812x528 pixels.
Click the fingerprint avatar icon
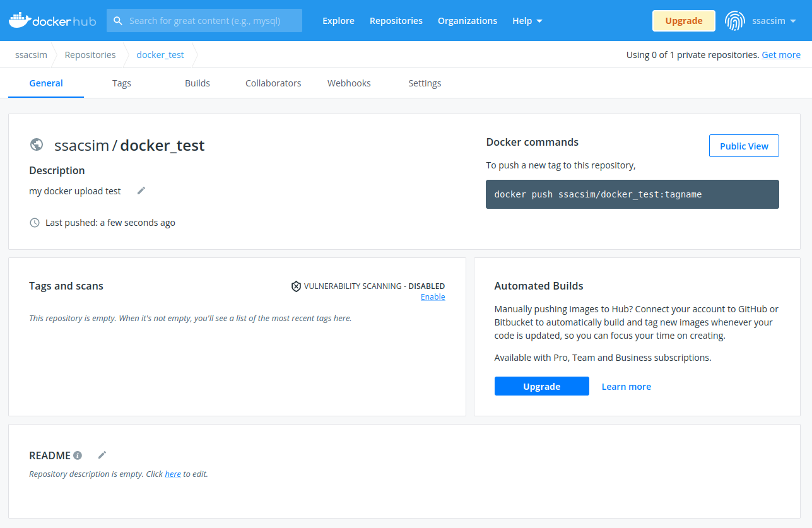[734, 21]
